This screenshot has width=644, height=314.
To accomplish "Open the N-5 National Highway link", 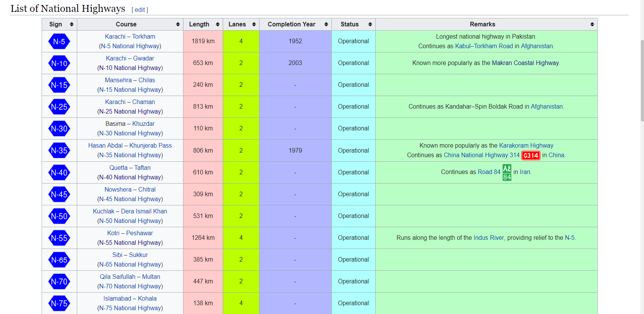I will pos(130,46).
